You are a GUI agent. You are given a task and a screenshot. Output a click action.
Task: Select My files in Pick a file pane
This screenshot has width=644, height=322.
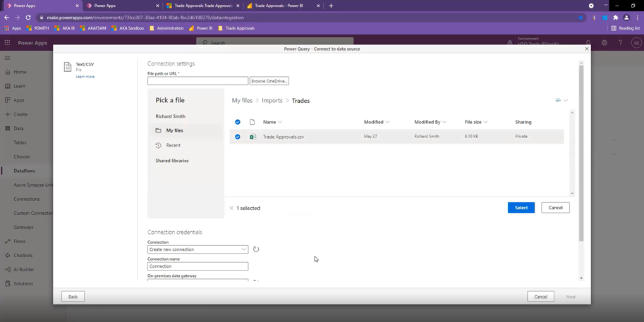pos(174,130)
